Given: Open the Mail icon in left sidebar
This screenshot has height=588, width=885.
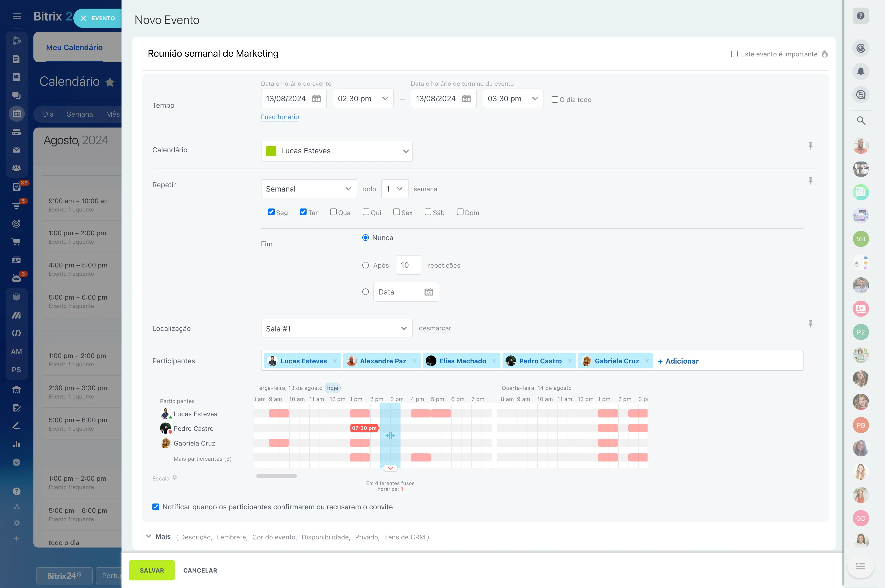Looking at the screenshot, I should 16,150.
